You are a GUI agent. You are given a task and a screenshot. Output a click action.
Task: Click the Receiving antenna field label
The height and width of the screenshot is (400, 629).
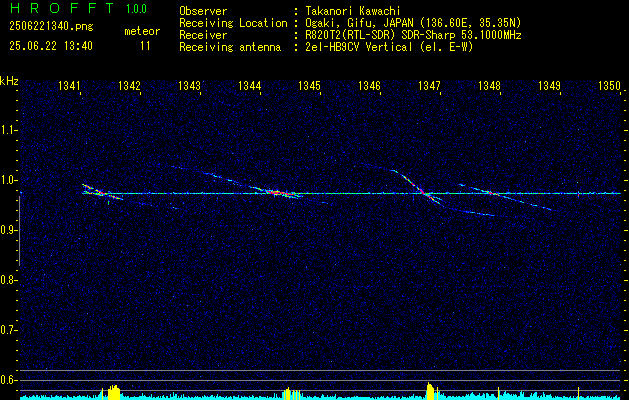(230, 47)
